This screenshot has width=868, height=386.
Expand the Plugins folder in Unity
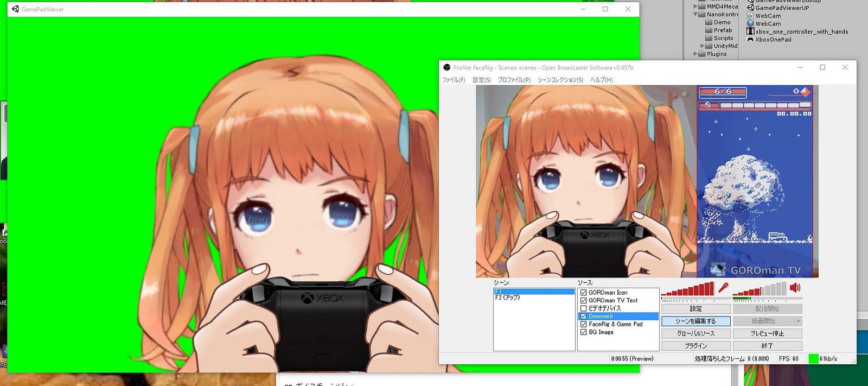[695, 54]
